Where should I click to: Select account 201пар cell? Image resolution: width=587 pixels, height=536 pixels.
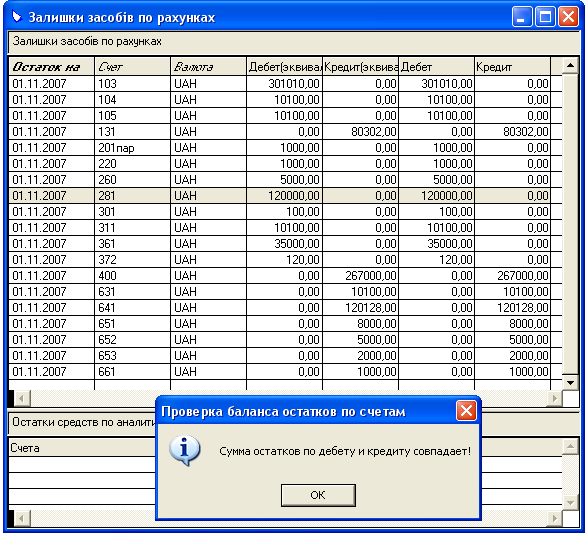pyautogui.click(x=133, y=148)
